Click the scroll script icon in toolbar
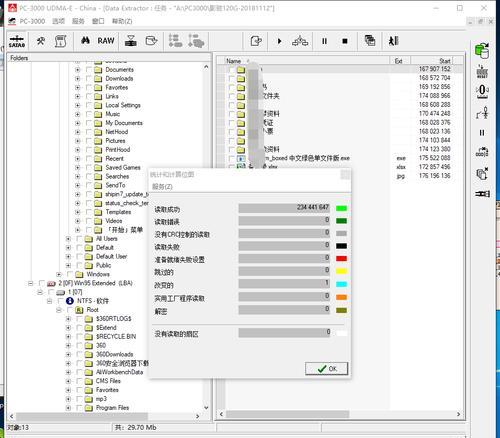500x438 pixels. (x=61, y=41)
